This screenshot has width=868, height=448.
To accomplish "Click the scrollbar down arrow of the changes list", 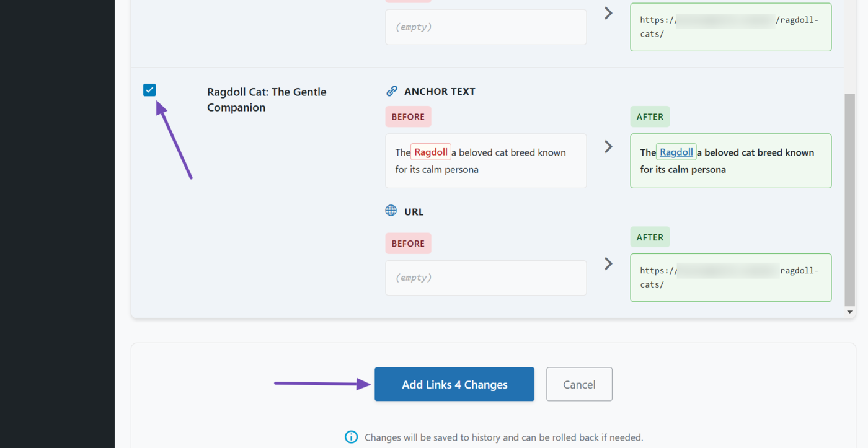I will pos(849,312).
